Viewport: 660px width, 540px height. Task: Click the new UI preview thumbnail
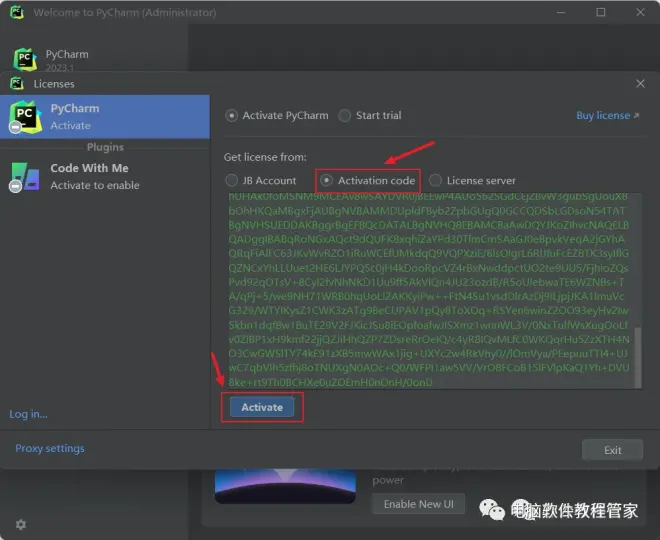point(285,487)
